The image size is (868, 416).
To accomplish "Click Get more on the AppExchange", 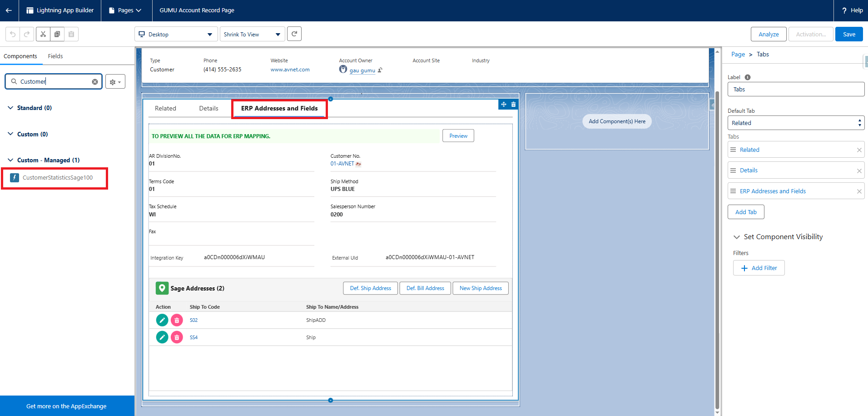I will (x=66, y=406).
